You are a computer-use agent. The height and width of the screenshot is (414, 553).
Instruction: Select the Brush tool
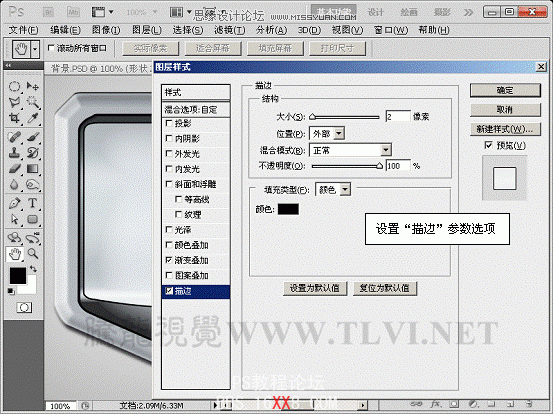(32, 137)
